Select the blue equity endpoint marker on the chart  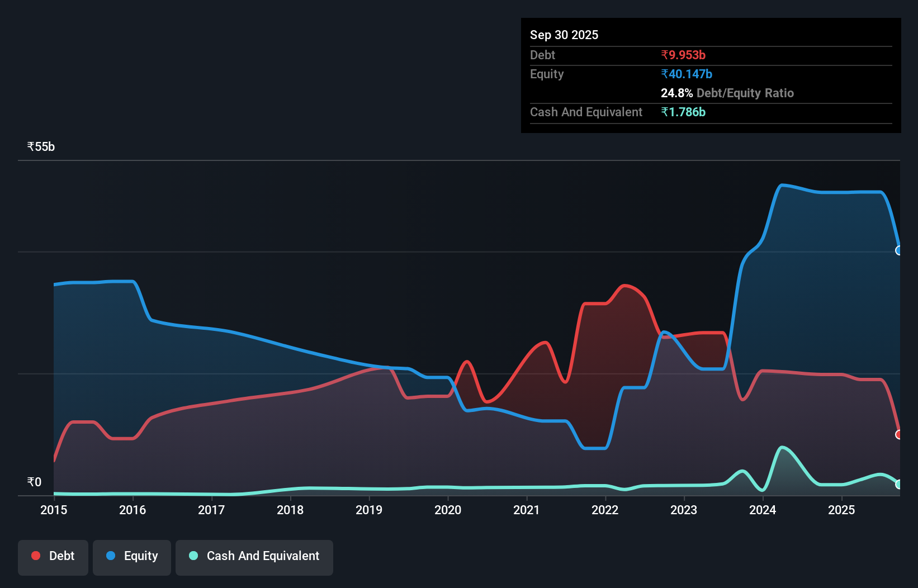899,252
